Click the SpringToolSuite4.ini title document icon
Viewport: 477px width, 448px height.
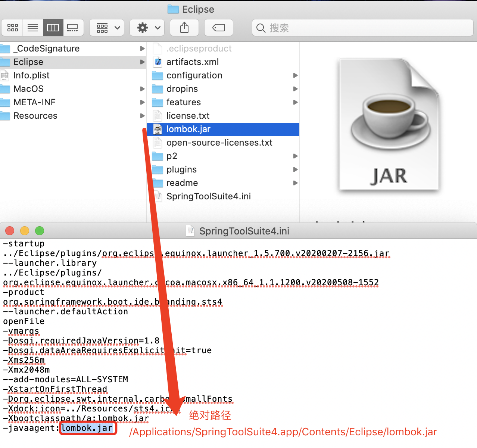(191, 231)
